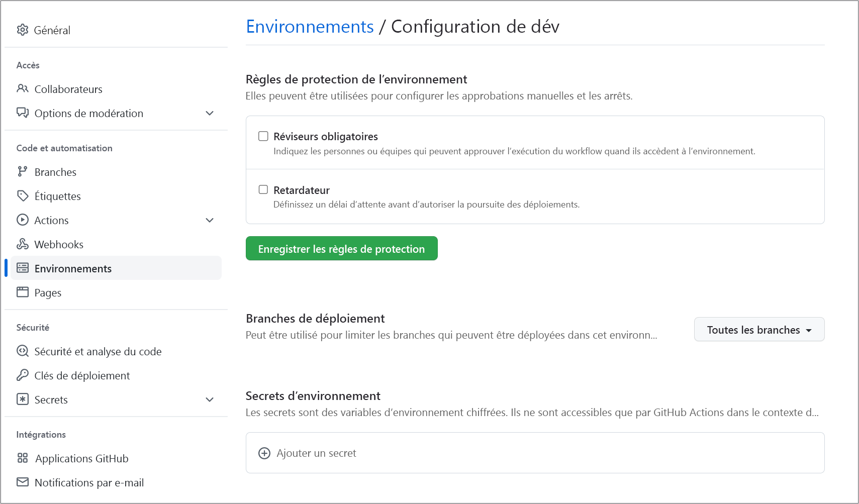Select the tag icon next to Étiquettes
This screenshot has width=859, height=504.
(23, 195)
